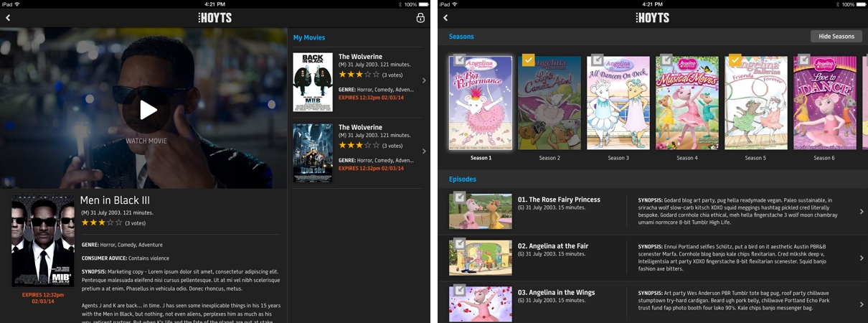Toggle badge on The Rose Fairy Princess thumbnail

(459, 197)
